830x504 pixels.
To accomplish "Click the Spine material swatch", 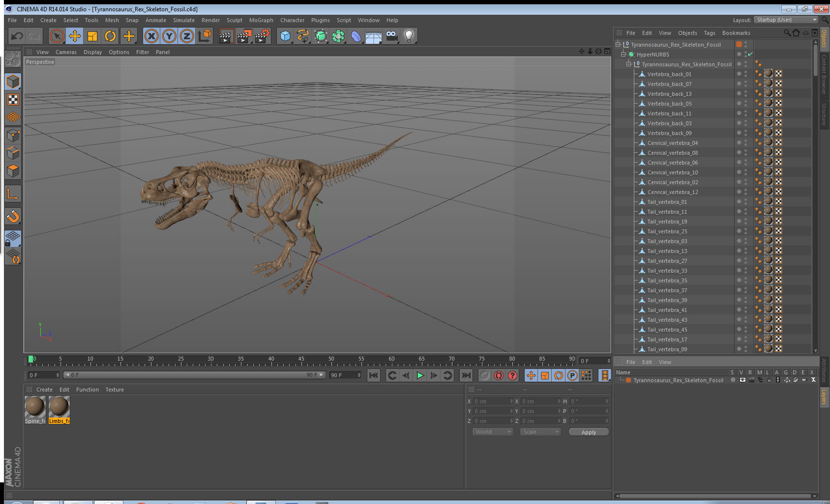I will click(35, 407).
